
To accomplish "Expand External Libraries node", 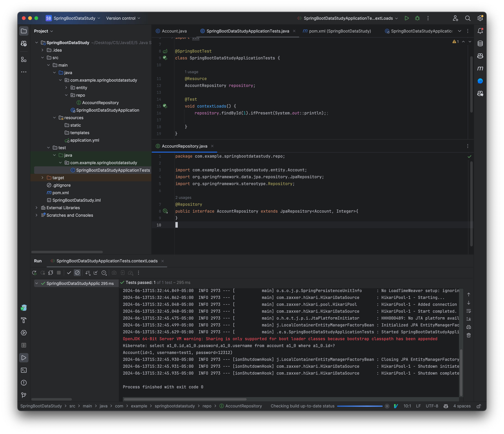I will [36, 207].
